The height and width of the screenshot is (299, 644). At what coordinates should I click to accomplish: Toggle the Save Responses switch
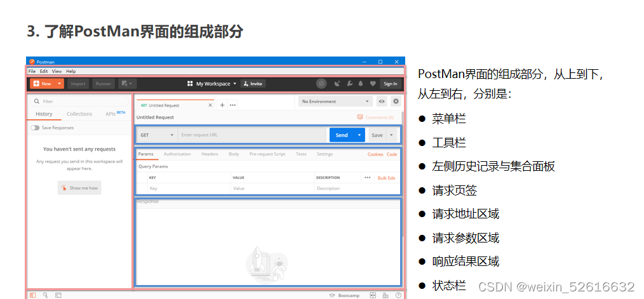click(35, 128)
